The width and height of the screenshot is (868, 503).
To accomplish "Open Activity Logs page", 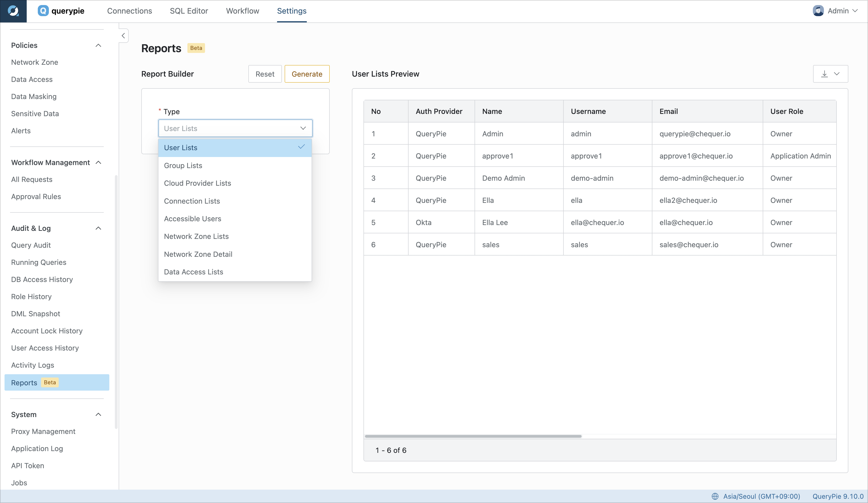I will (x=32, y=365).
